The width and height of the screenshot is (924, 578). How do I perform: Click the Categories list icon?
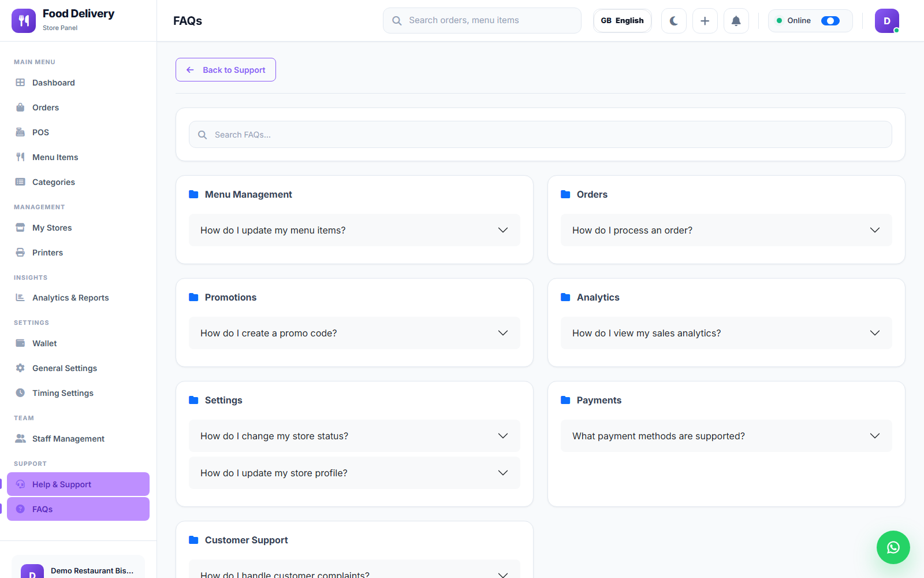tap(20, 182)
